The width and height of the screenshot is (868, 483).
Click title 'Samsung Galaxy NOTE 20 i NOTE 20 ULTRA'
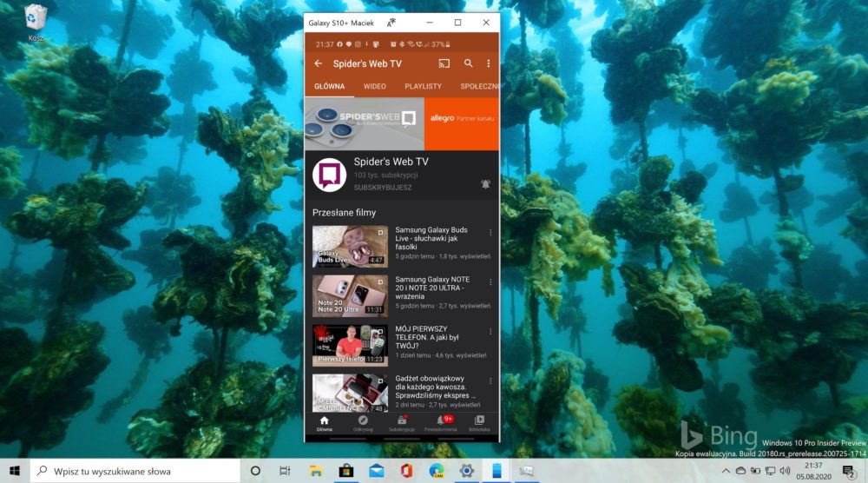tap(432, 288)
